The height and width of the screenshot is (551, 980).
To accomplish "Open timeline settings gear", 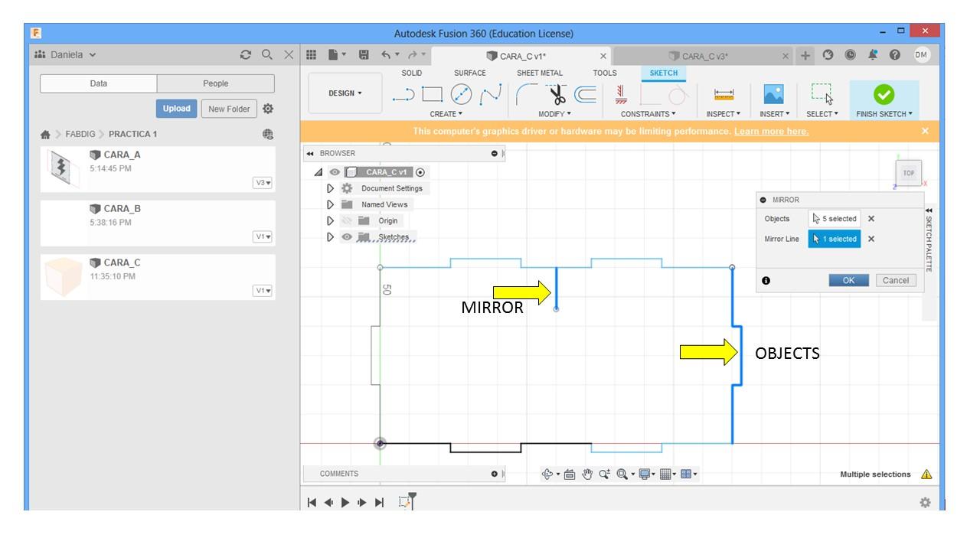I will pos(925,503).
